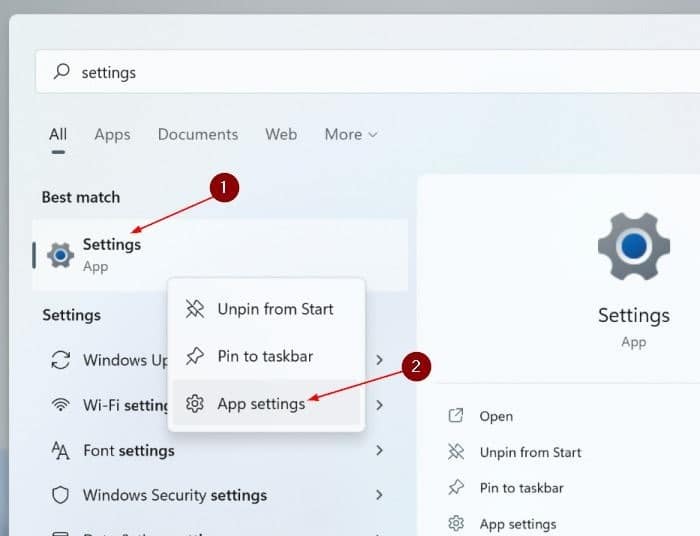Click the large Settings gear in preview pane
The height and width of the screenshot is (536, 700).
coord(634,246)
